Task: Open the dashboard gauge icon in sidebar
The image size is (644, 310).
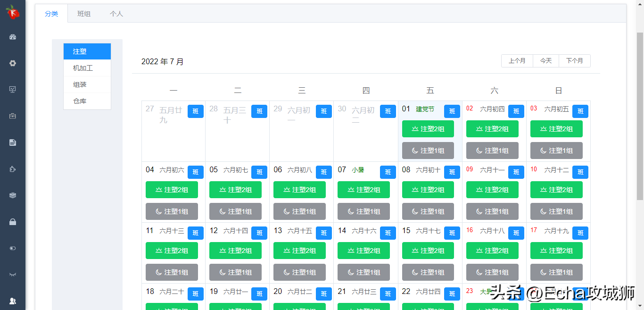Action: (x=13, y=37)
